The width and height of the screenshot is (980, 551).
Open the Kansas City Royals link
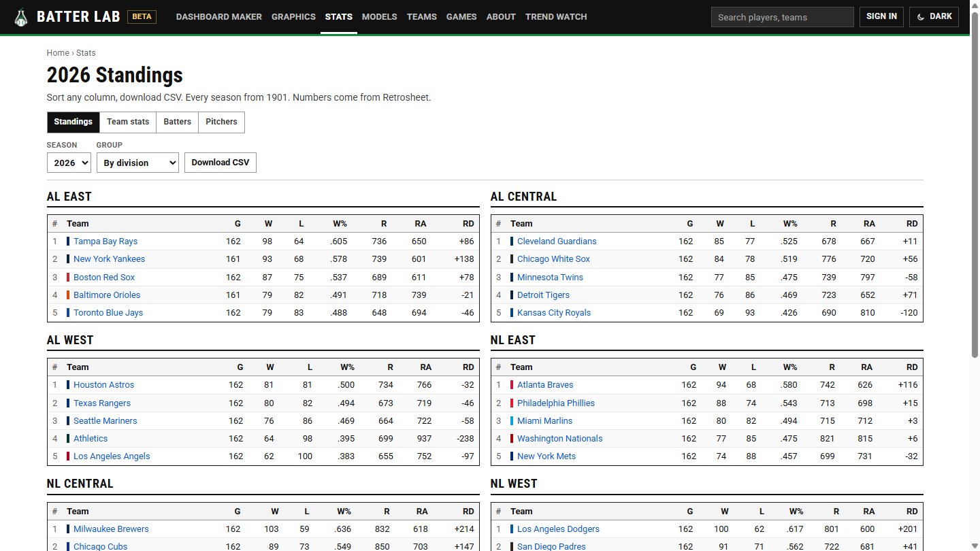click(x=554, y=313)
